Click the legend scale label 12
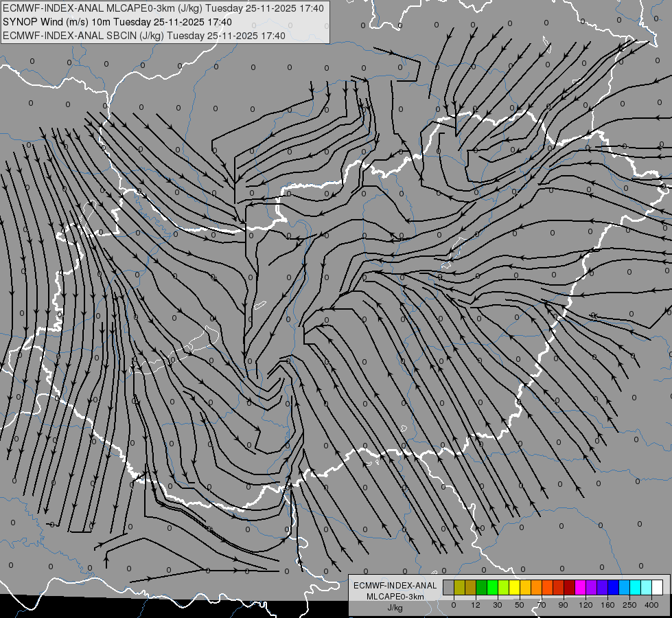The height and width of the screenshot is (618, 672). [x=476, y=606]
